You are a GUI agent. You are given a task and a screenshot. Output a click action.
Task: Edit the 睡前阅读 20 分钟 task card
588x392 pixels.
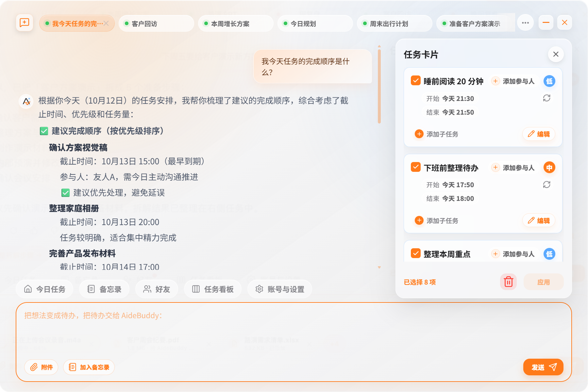click(539, 134)
